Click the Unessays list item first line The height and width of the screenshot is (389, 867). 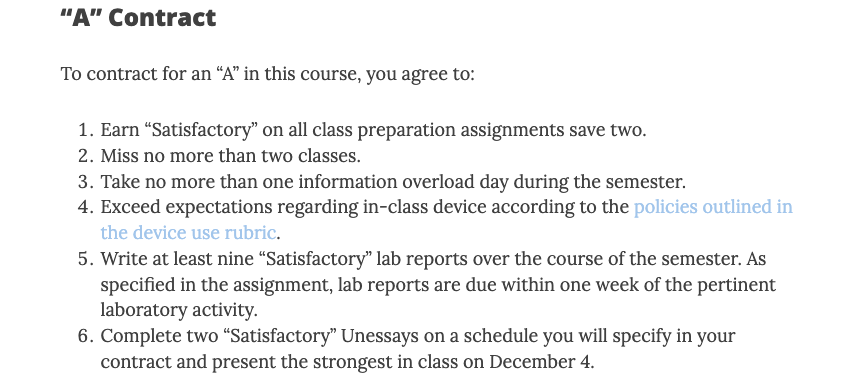tap(417, 336)
